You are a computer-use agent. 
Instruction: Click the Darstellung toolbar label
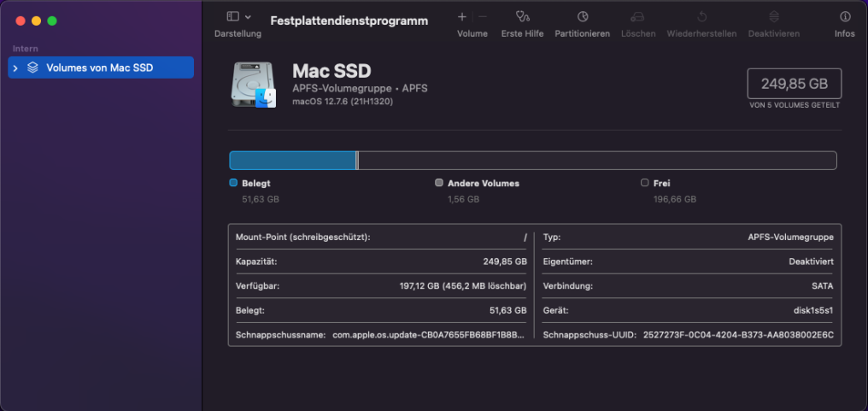click(x=238, y=34)
